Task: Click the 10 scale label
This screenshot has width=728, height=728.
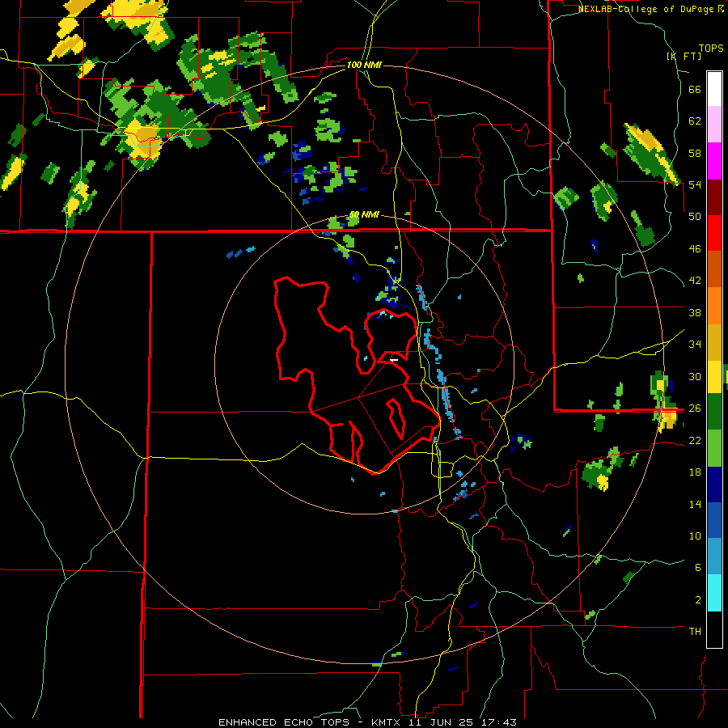Action: [695, 535]
